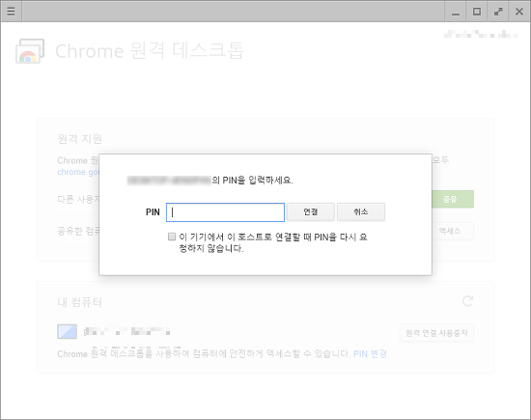Click the green 공유 (Share) button
The height and width of the screenshot is (420, 531).
coord(453,199)
